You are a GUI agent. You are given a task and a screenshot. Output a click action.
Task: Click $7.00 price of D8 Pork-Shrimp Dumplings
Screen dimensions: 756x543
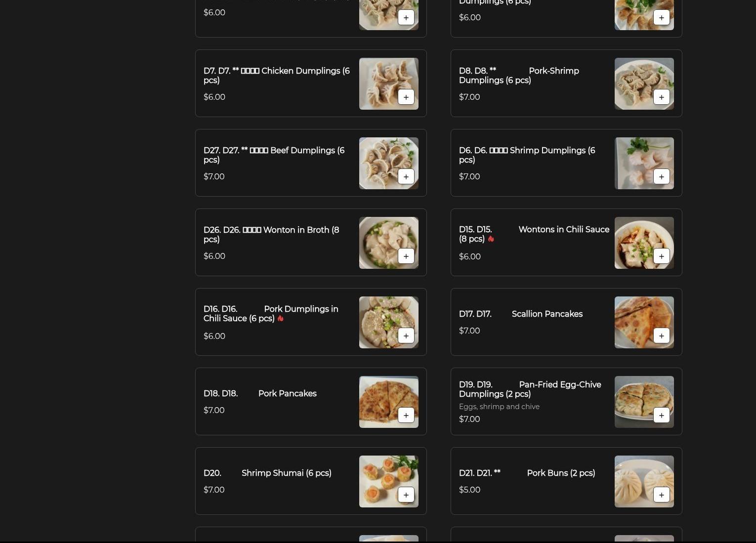[469, 97]
